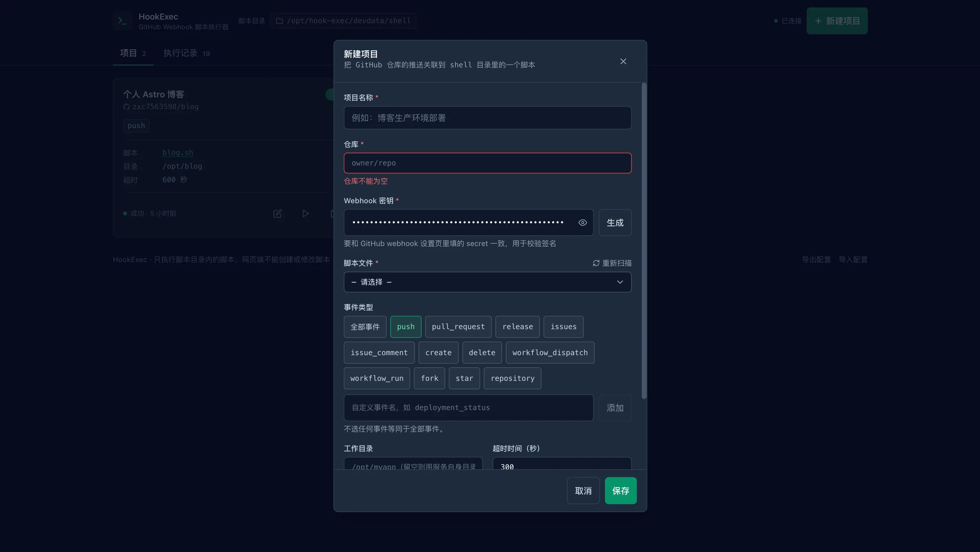Viewport: 980px width, 552px height.
Task: Click the + 新建项目 header button
Action: click(x=837, y=21)
